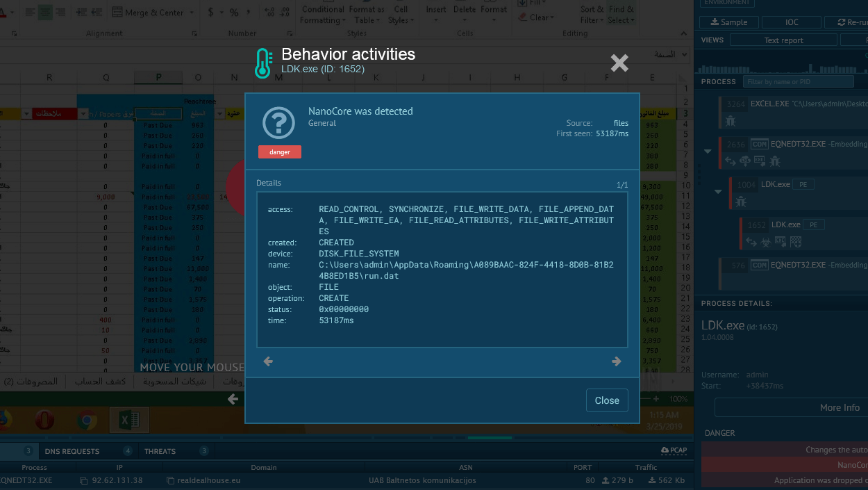Open the Merge & Center dropdown
Image resolution: width=868 pixels, height=490 pixels.
[x=158, y=13]
